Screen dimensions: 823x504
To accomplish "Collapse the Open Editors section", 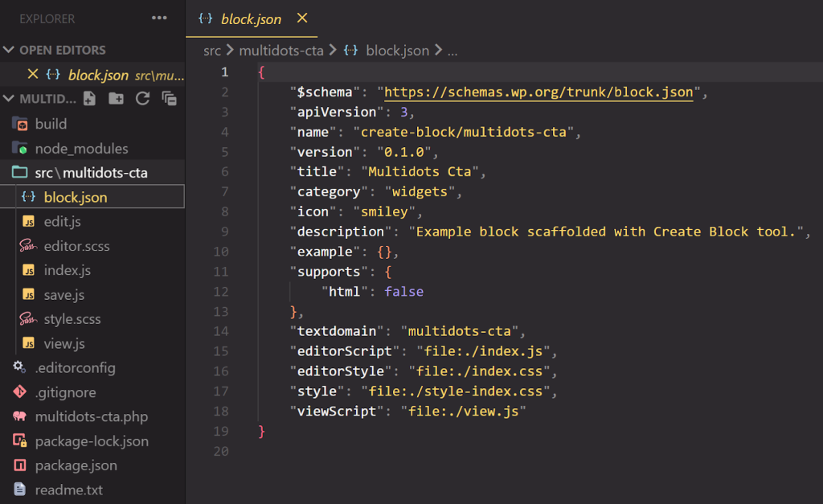I will coord(8,50).
